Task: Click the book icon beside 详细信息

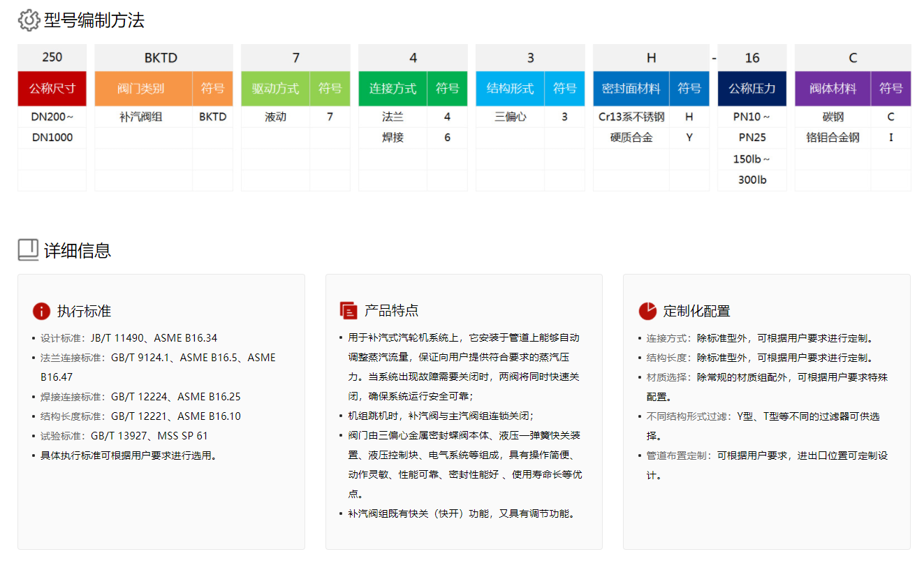Action: click(x=28, y=250)
